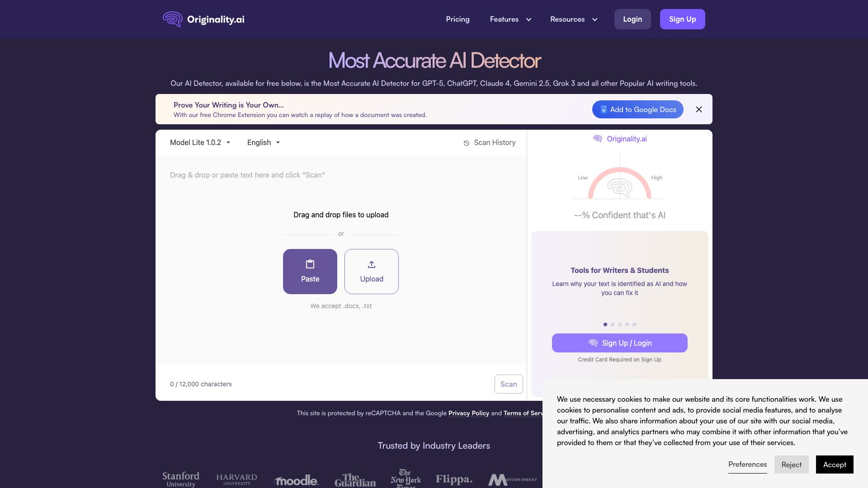The height and width of the screenshot is (488, 868).
Task: Accept all cookies
Action: coord(834,465)
